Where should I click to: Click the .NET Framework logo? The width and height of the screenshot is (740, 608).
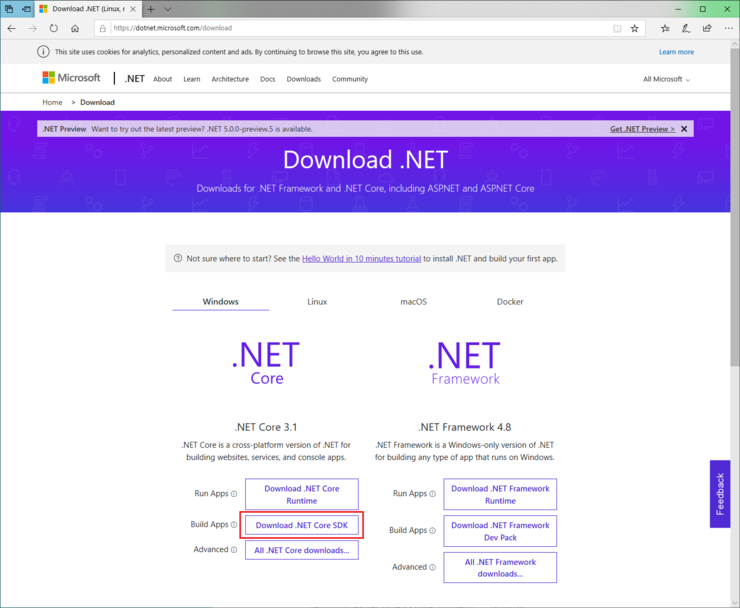pos(465,363)
